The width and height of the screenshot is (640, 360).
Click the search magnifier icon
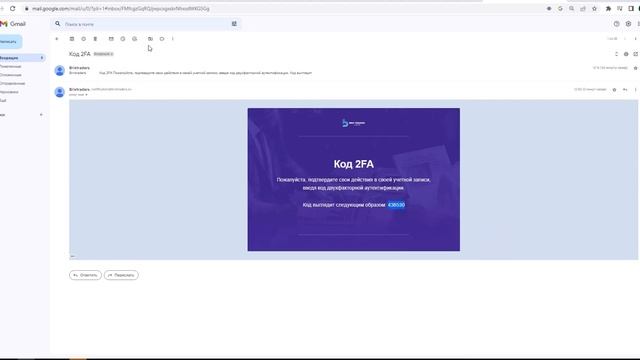coord(58,24)
